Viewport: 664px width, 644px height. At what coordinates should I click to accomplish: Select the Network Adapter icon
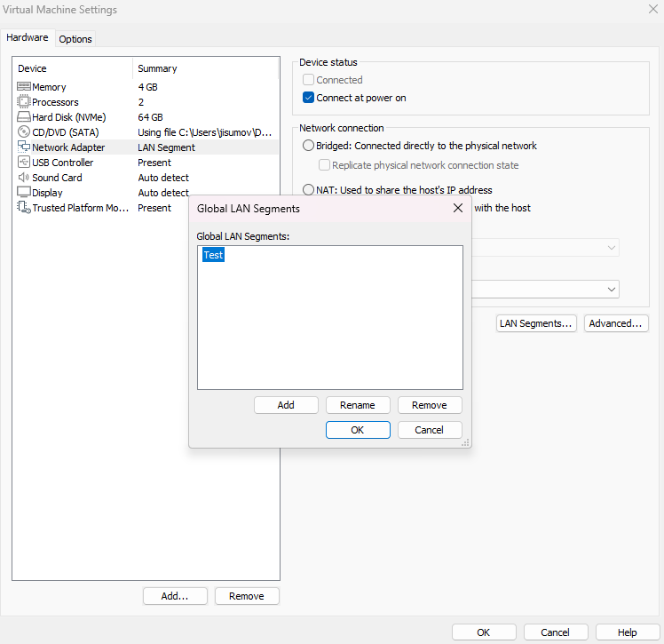[x=24, y=147]
